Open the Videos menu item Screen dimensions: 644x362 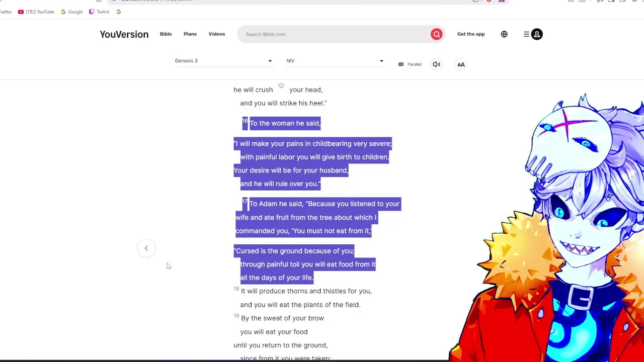tap(216, 34)
